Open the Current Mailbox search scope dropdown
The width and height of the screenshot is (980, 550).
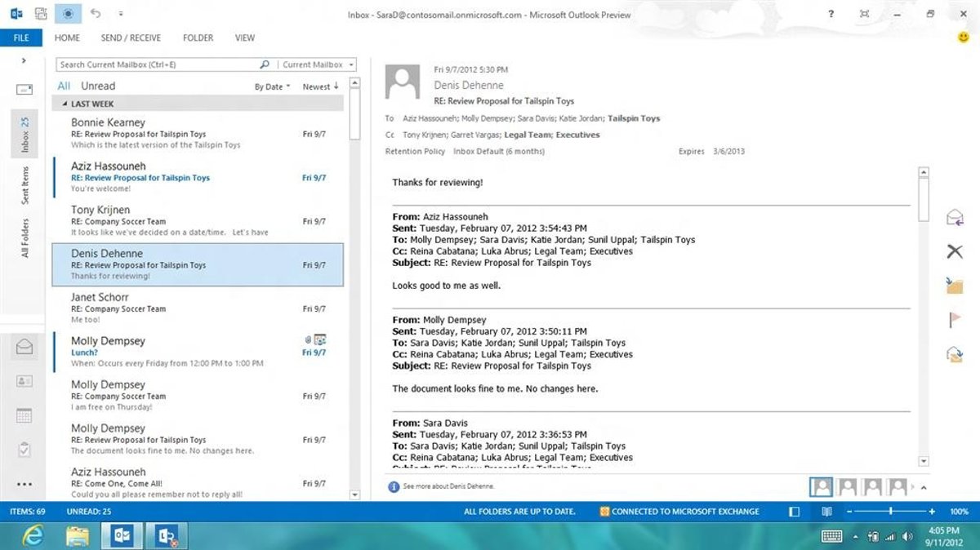(317, 64)
